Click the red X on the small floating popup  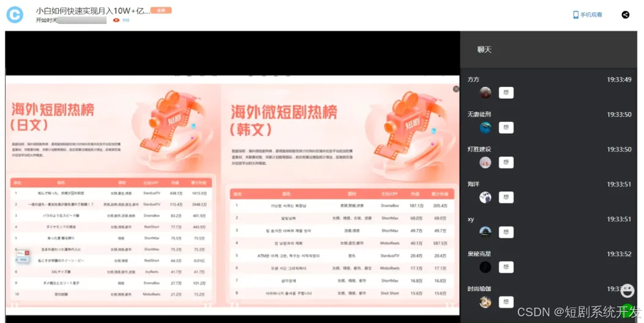coord(27,253)
